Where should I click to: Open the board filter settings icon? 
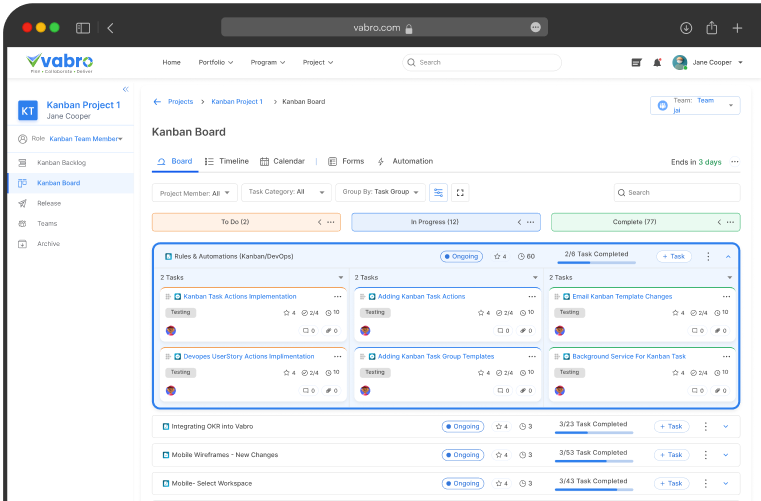tap(438, 193)
